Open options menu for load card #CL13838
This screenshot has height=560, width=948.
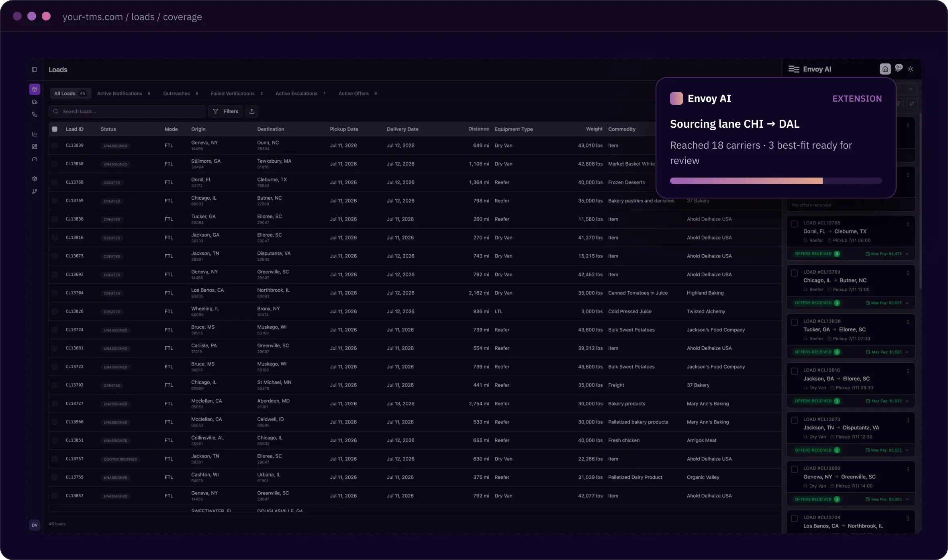908,322
